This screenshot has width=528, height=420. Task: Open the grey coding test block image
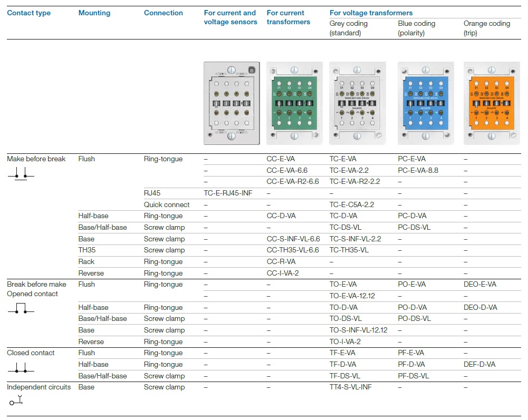pyautogui.click(x=358, y=103)
